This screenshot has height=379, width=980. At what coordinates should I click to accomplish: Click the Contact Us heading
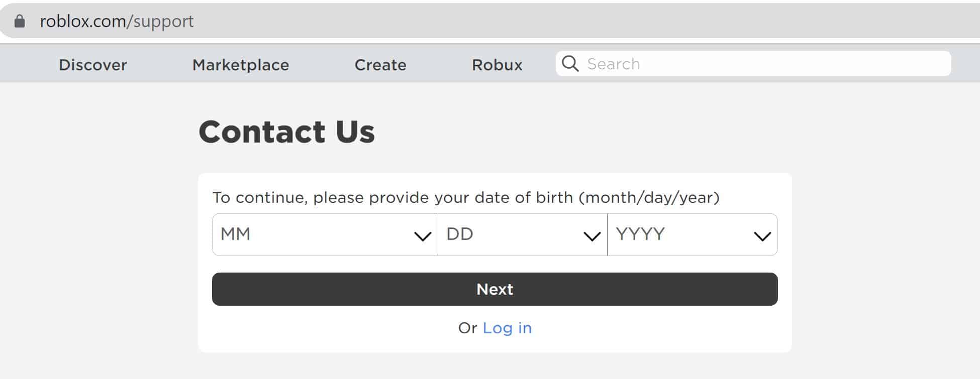coord(286,132)
